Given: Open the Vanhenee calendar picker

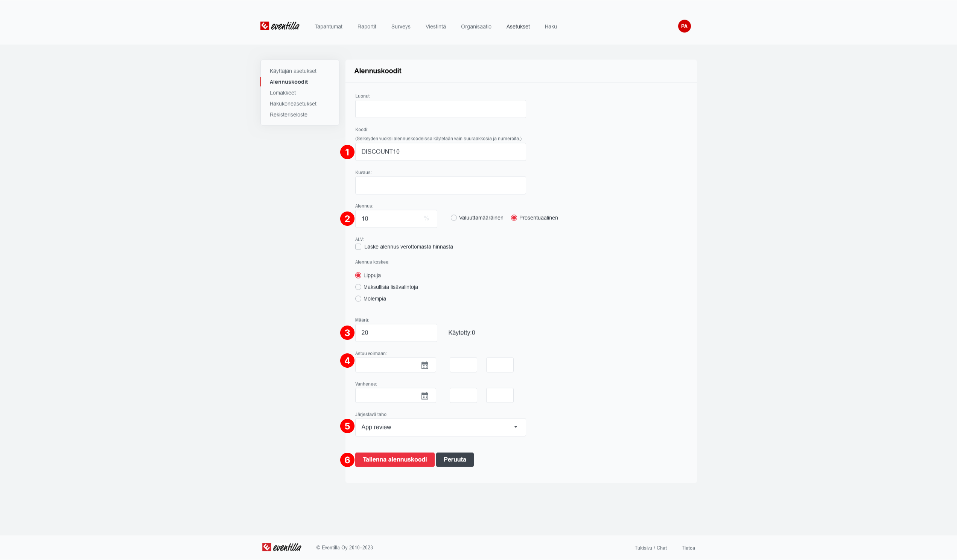Looking at the screenshot, I should [424, 396].
